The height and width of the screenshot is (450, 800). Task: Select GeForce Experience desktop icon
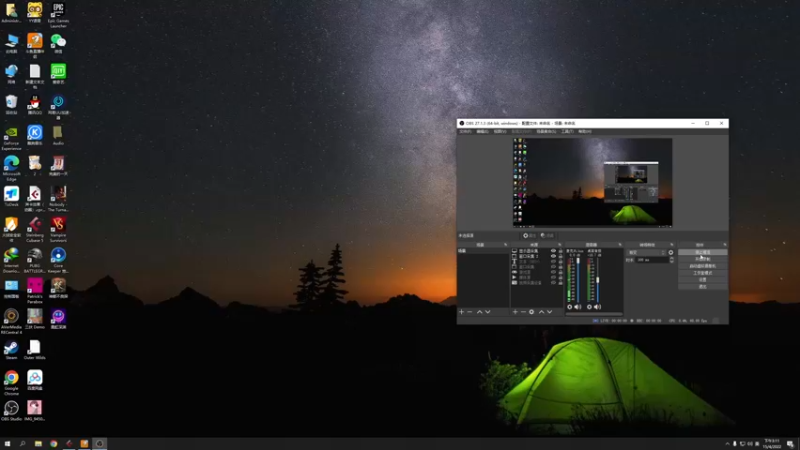click(x=11, y=138)
